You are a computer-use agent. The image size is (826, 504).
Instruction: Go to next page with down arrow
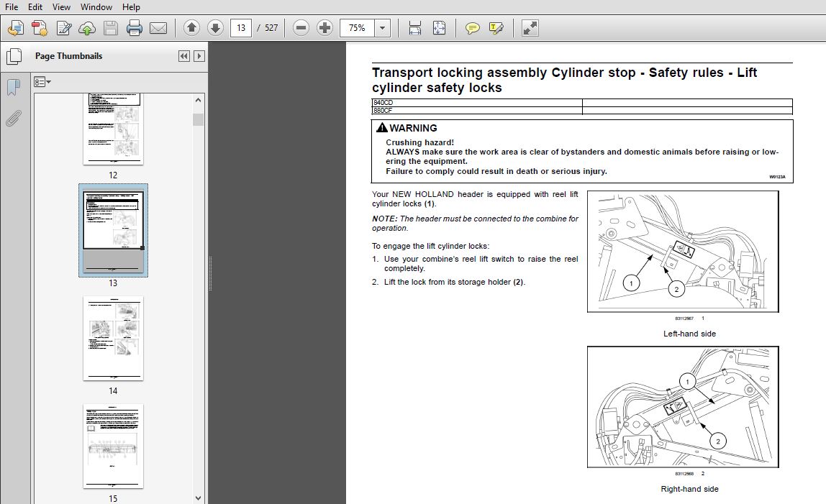(x=215, y=28)
